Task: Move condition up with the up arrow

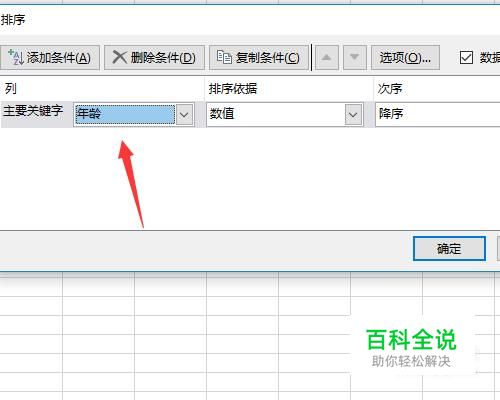Action: [327, 58]
